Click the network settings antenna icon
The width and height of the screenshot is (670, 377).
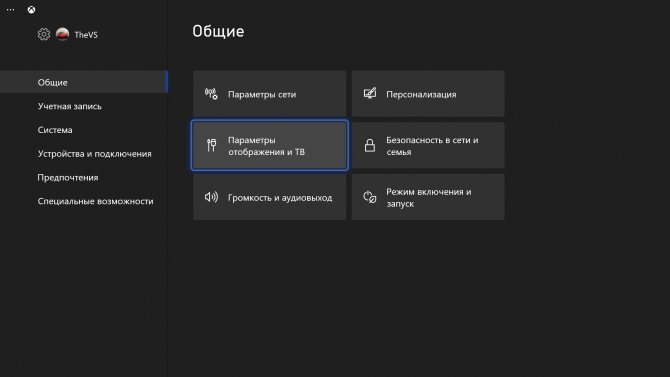click(211, 94)
